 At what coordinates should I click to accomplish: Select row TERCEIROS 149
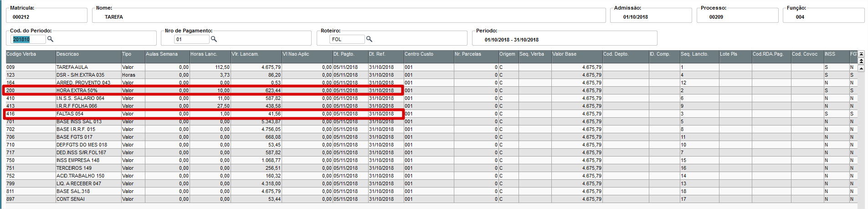click(x=431, y=168)
